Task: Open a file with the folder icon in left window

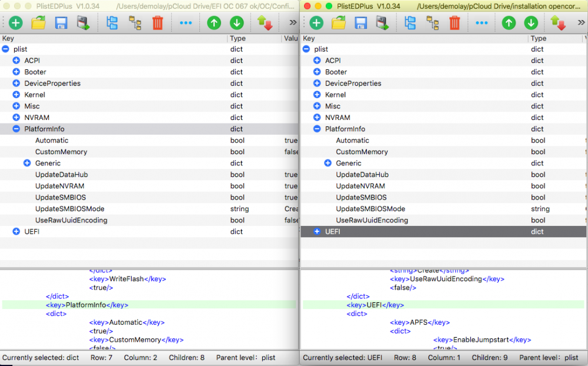Action: coord(38,23)
